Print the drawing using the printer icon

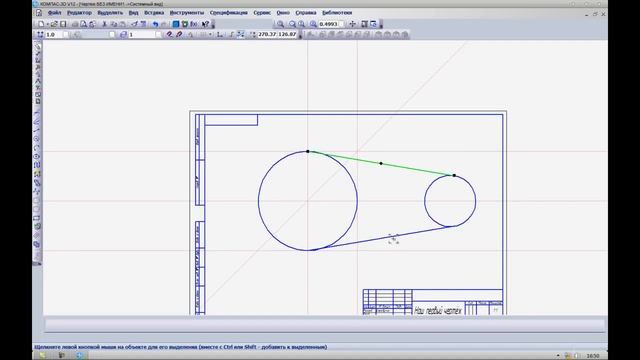click(x=75, y=24)
